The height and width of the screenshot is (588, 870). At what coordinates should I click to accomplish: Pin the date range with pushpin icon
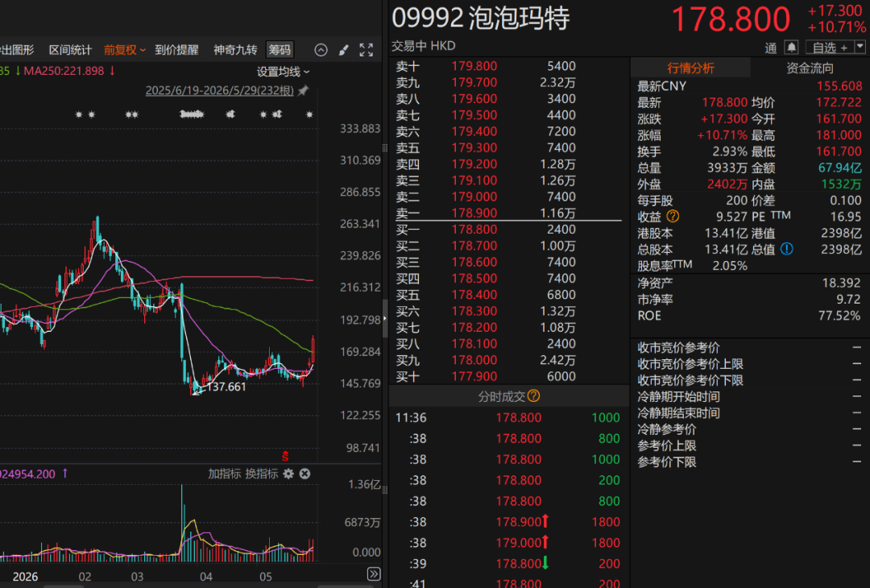pyautogui.click(x=303, y=90)
